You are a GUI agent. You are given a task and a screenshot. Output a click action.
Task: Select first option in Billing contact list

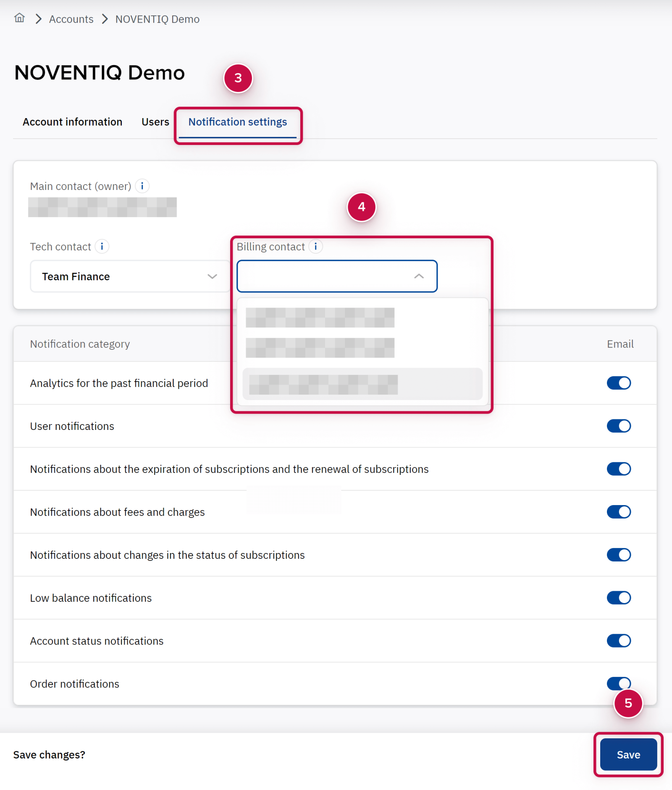(x=320, y=318)
